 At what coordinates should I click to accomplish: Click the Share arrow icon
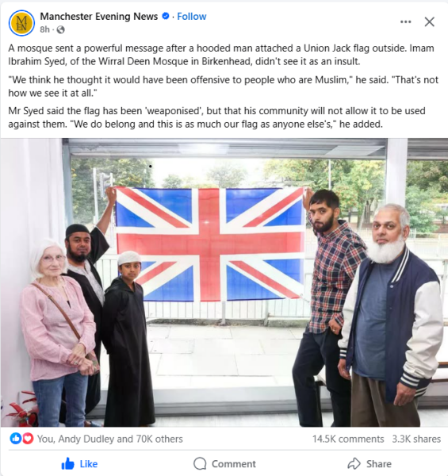coord(354,463)
